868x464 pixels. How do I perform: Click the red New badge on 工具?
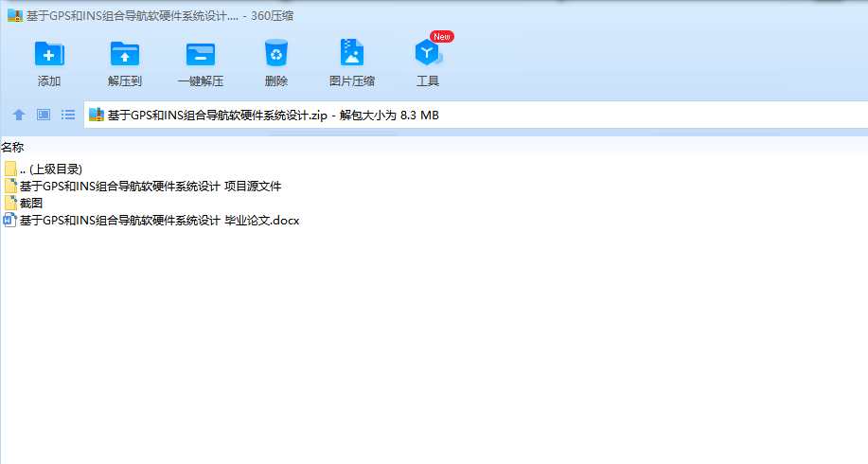tap(442, 37)
